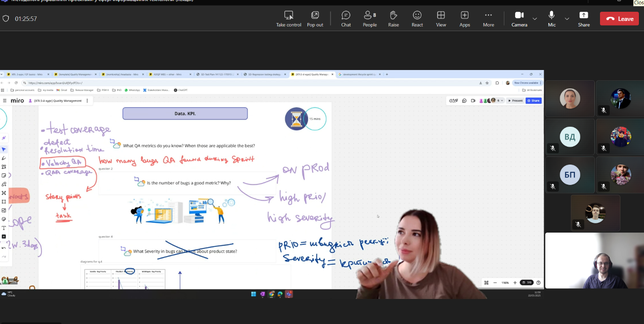Change the meeting View layout
The width and height of the screenshot is (644, 324).
coord(441,18)
